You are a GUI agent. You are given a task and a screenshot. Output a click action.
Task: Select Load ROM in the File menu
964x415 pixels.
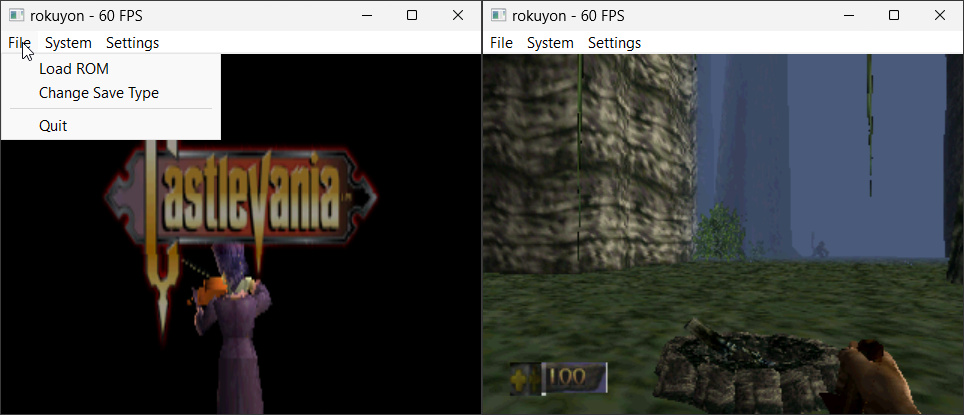111,69
